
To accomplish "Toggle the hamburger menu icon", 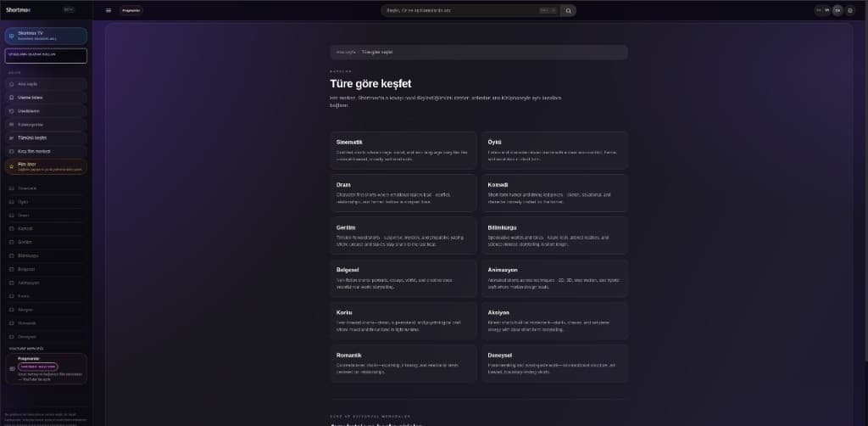I will pyautogui.click(x=108, y=10).
